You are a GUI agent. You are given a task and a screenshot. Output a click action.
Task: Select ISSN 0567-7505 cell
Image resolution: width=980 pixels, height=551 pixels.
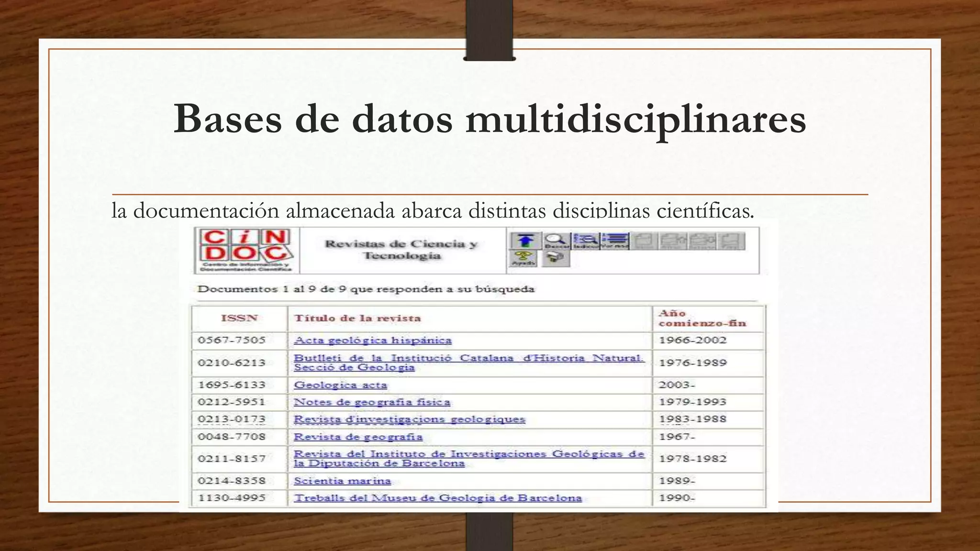point(239,340)
